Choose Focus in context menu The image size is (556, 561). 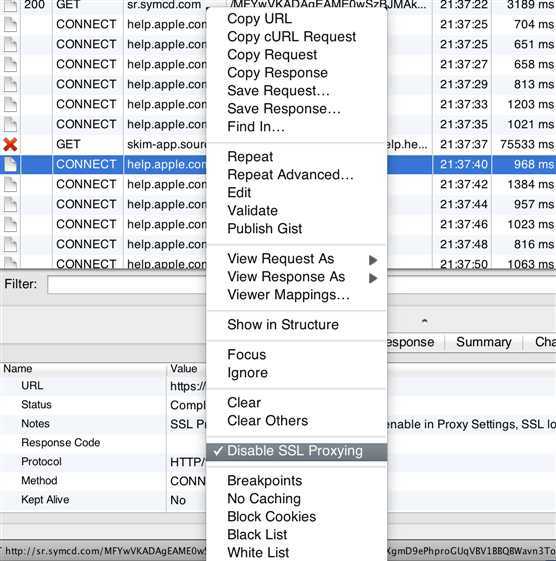pos(247,355)
